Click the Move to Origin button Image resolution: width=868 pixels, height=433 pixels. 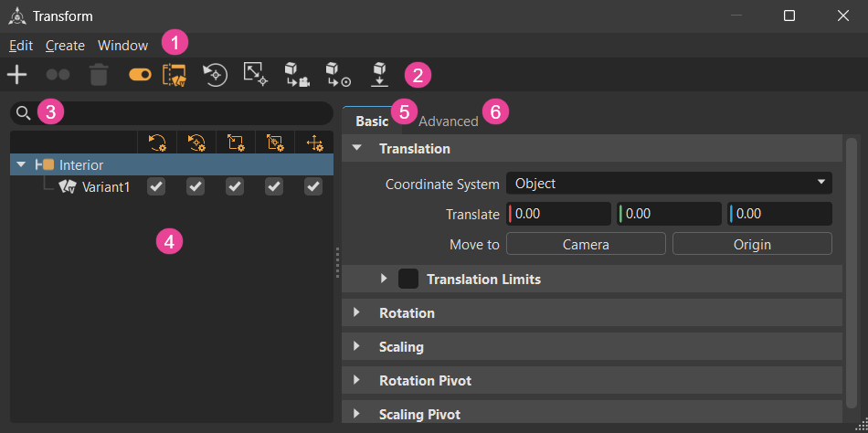point(752,244)
